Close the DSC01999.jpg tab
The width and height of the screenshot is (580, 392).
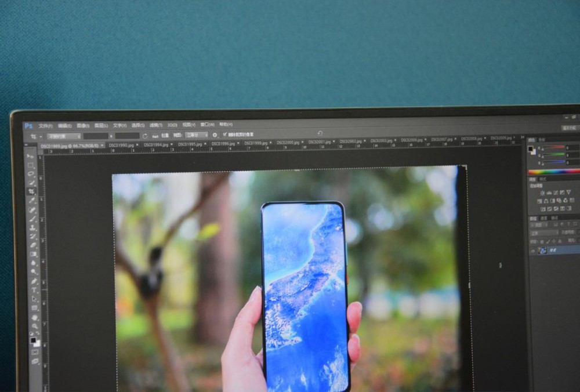(x=271, y=143)
